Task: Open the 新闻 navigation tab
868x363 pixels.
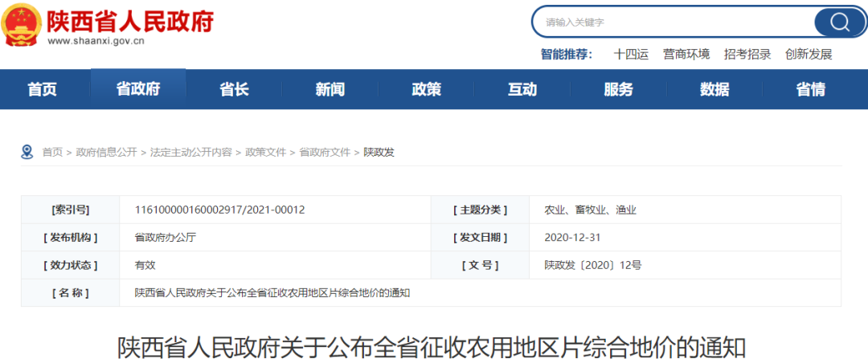Action: tap(330, 89)
